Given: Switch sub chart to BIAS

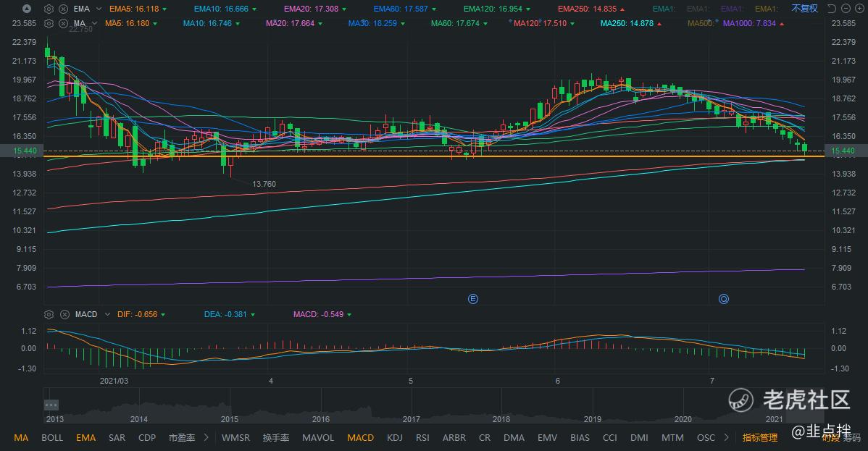Looking at the screenshot, I should click(x=580, y=438).
